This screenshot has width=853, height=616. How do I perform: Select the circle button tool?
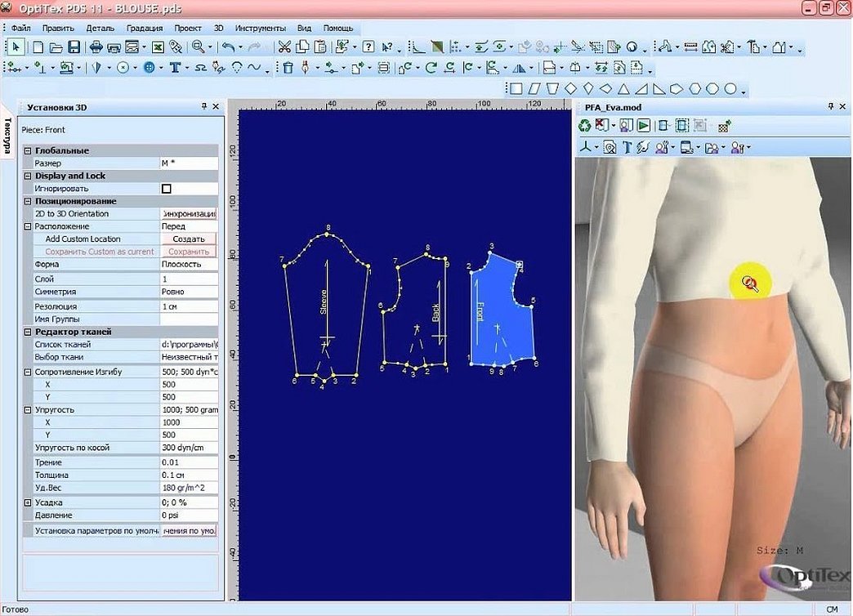(x=123, y=68)
